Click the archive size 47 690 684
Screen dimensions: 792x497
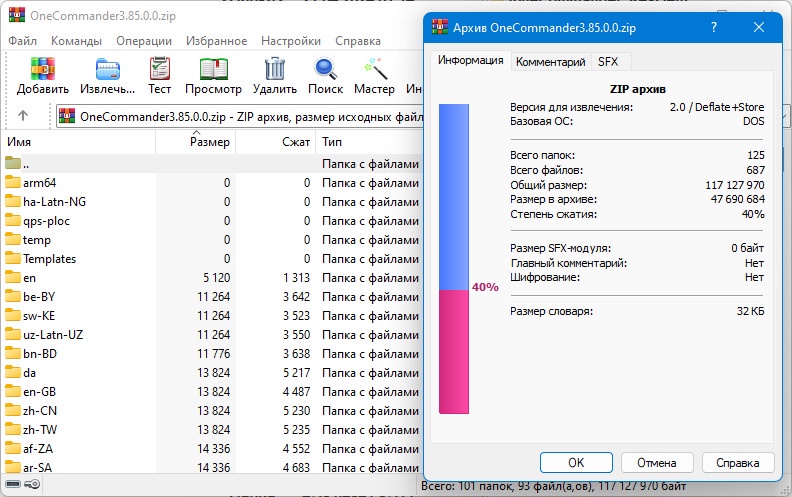pyautogui.click(x=737, y=199)
